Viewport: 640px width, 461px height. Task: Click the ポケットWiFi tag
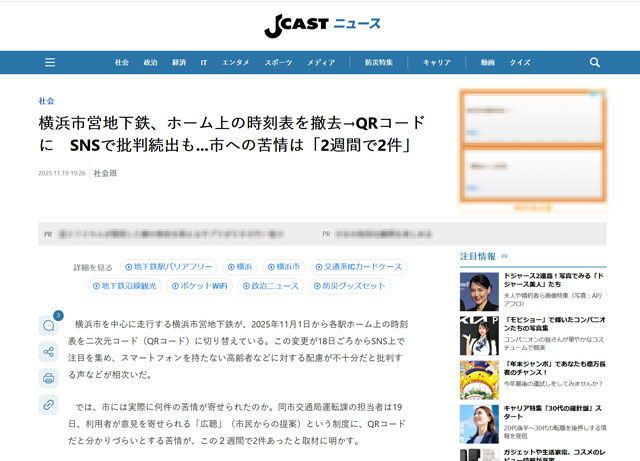[199, 286]
